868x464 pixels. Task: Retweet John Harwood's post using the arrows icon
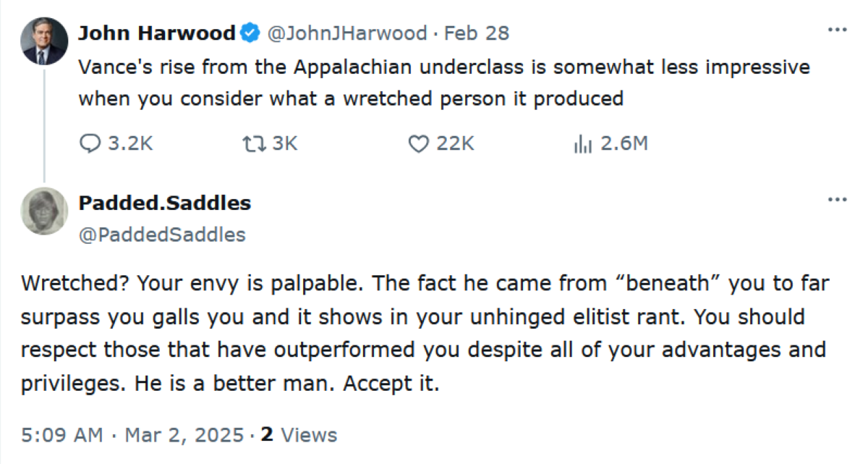(x=255, y=144)
